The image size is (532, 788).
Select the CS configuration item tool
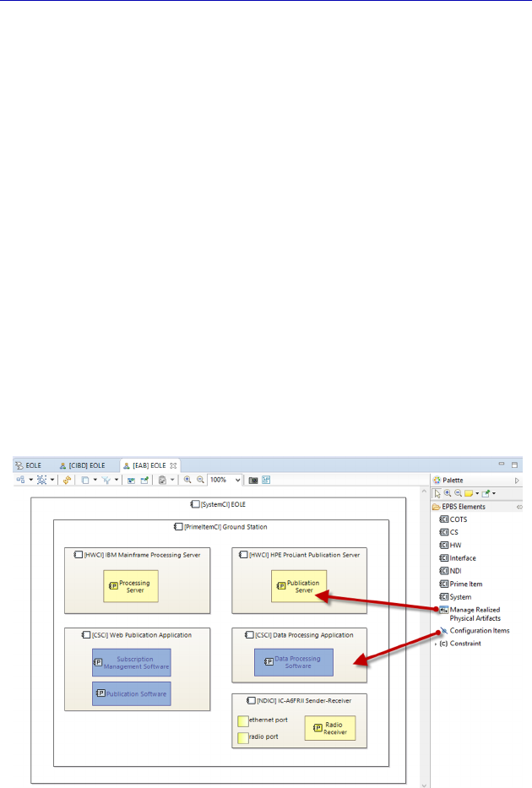[x=448, y=532]
